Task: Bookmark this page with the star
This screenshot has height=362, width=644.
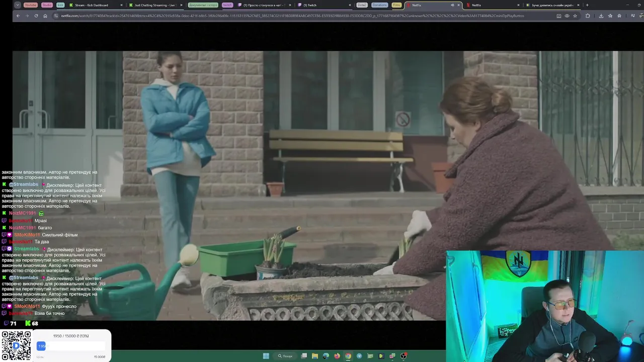Action: click(x=575, y=16)
